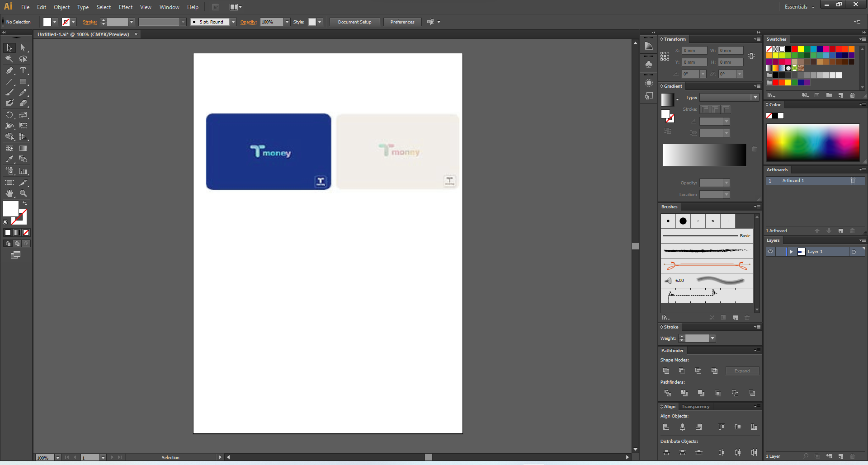This screenshot has width=868, height=465.
Task: Set paint mode to Color
Action: point(8,233)
